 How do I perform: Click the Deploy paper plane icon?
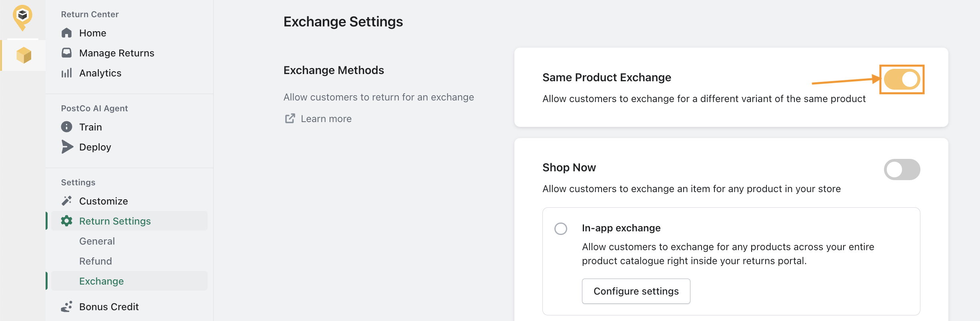point(67,147)
